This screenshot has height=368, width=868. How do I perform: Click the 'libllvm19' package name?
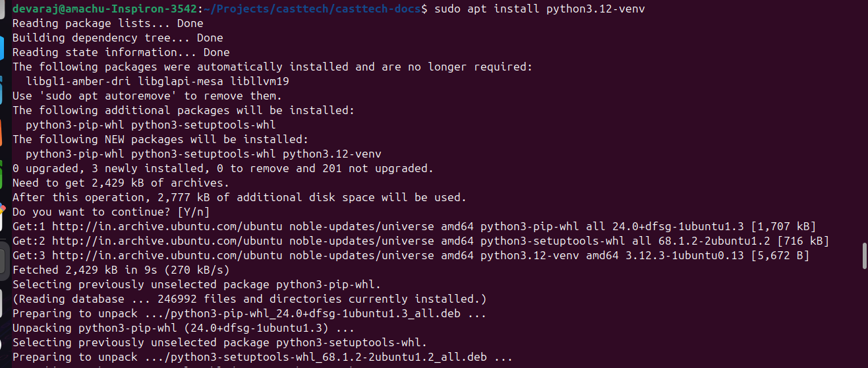point(260,81)
